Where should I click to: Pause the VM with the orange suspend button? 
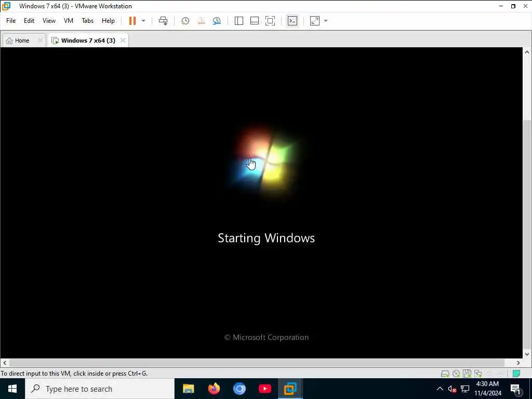[132, 21]
